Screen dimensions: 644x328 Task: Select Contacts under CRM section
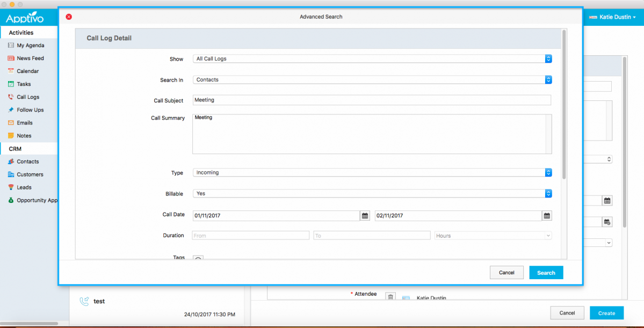(27, 162)
